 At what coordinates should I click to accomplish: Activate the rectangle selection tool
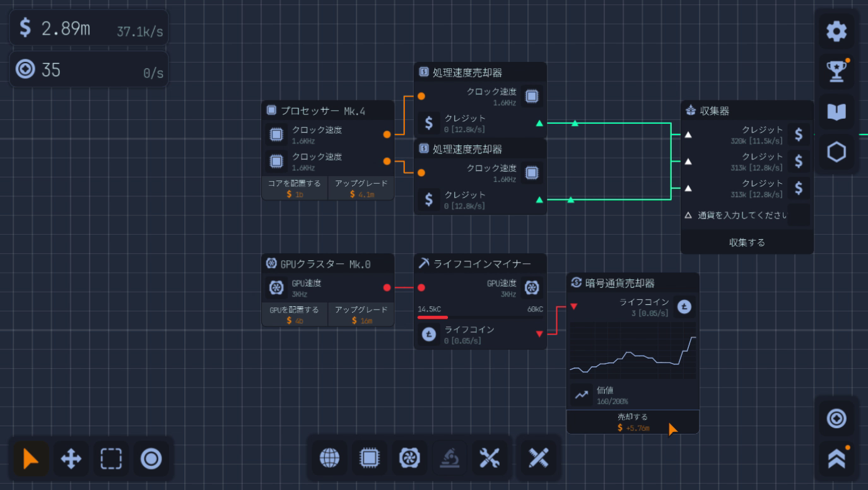pos(111,459)
